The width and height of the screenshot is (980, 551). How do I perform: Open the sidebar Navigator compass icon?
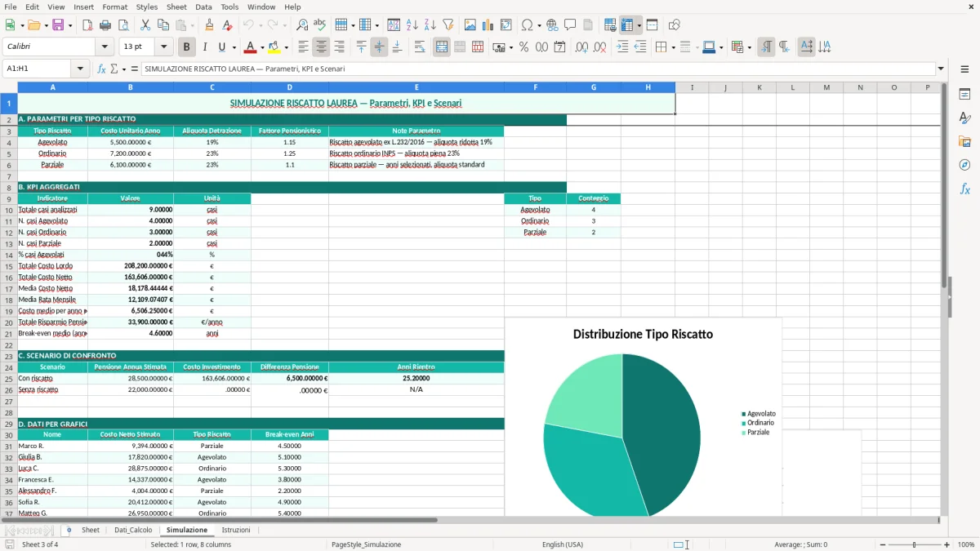964,165
